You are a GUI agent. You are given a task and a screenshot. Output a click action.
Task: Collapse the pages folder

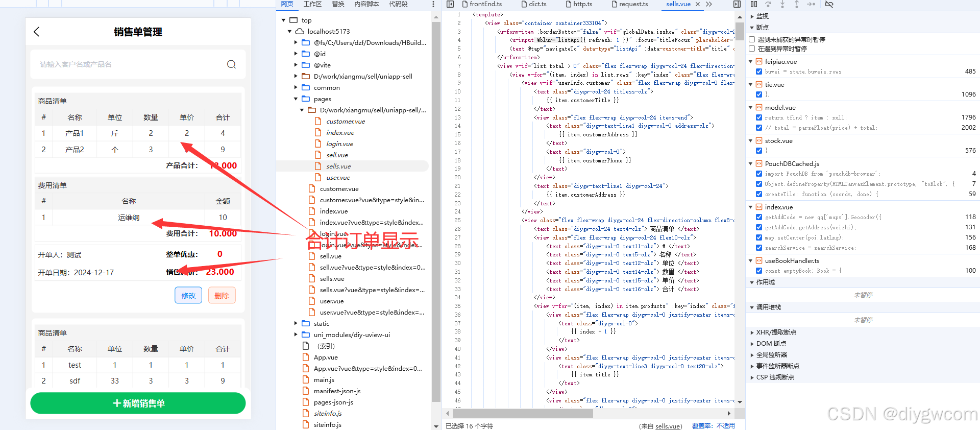point(296,99)
